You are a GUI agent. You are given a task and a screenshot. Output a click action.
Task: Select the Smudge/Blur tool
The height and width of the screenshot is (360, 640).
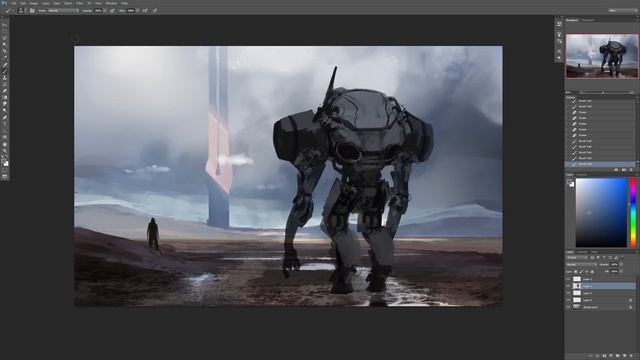click(x=5, y=104)
